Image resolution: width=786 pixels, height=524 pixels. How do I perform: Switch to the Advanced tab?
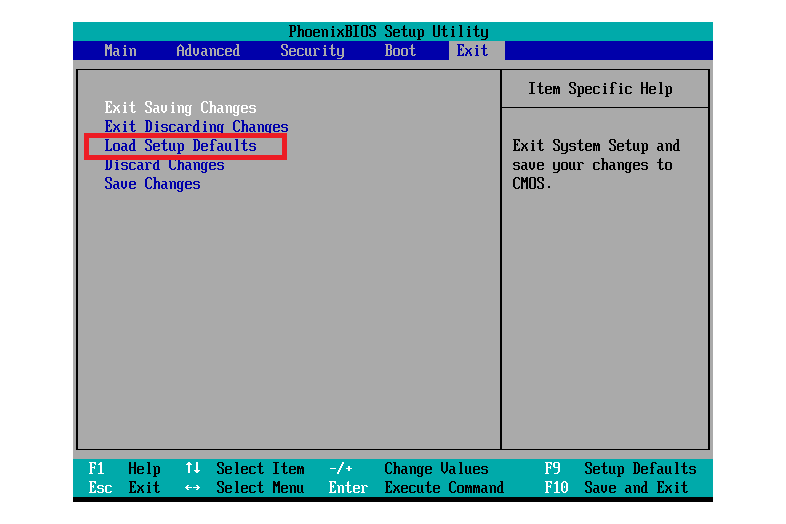tap(208, 51)
